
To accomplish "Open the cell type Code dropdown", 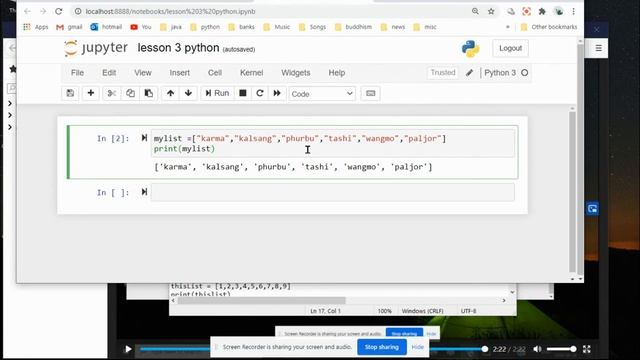I will click(x=322, y=94).
